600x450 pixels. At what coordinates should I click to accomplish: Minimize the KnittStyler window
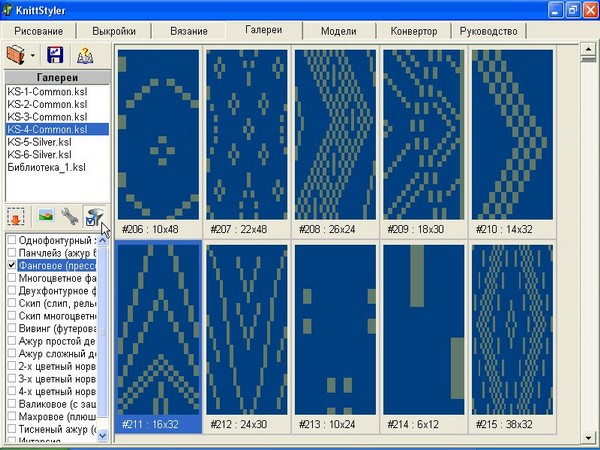[555, 10]
